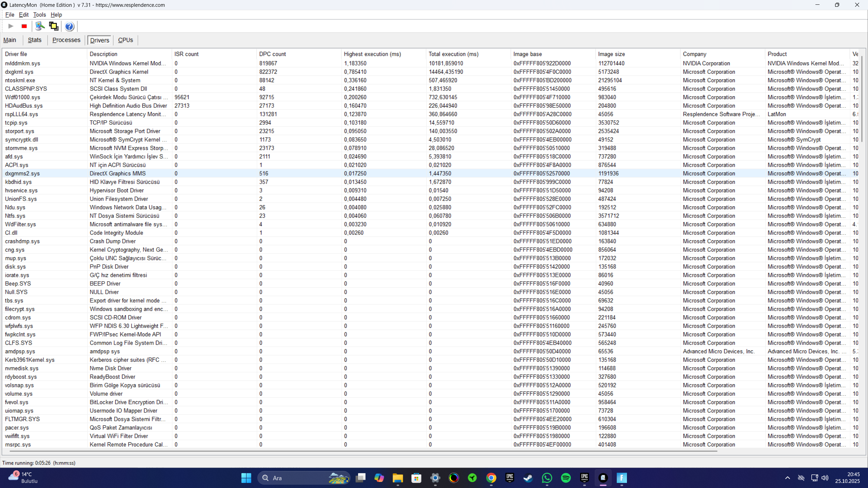Select the HDAudBus.sys driver row
This screenshot has width=868, height=488.
click(x=431, y=106)
